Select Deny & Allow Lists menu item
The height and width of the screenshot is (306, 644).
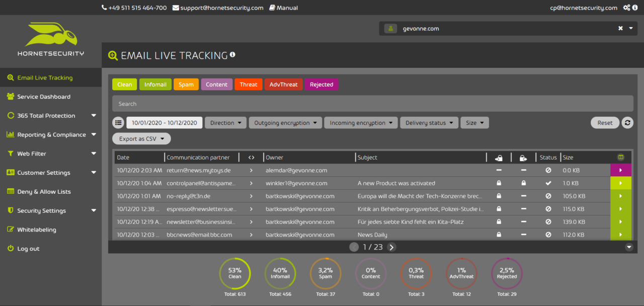click(x=44, y=192)
